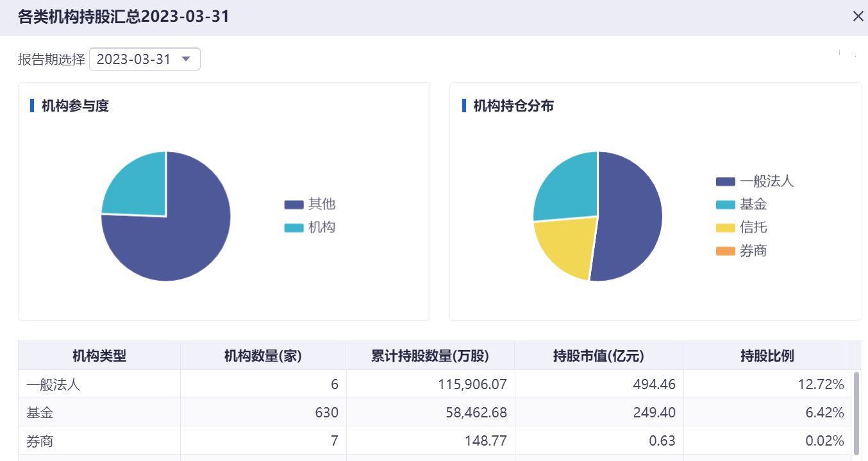Click the 基金 legend swatch
Image resolution: width=868 pixels, height=461 pixels.
point(725,205)
